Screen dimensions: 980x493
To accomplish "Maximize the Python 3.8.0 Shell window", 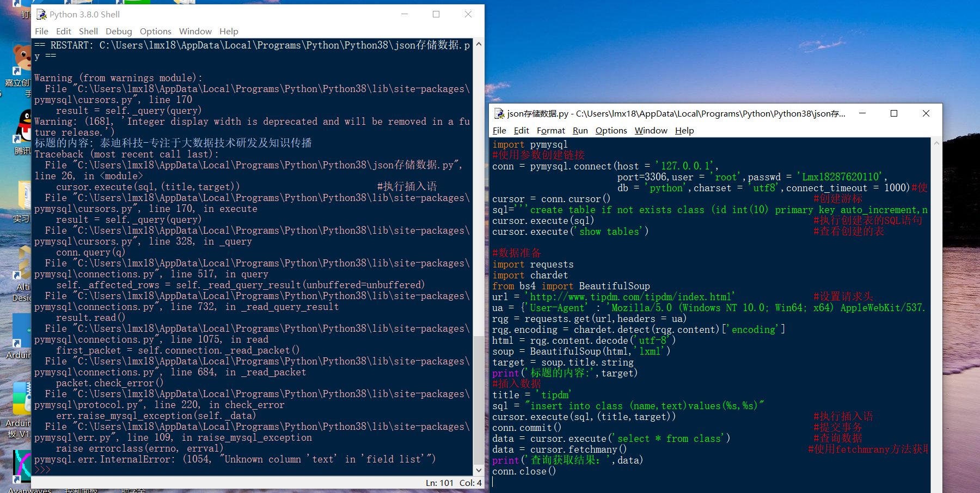I will pyautogui.click(x=436, y=14).
